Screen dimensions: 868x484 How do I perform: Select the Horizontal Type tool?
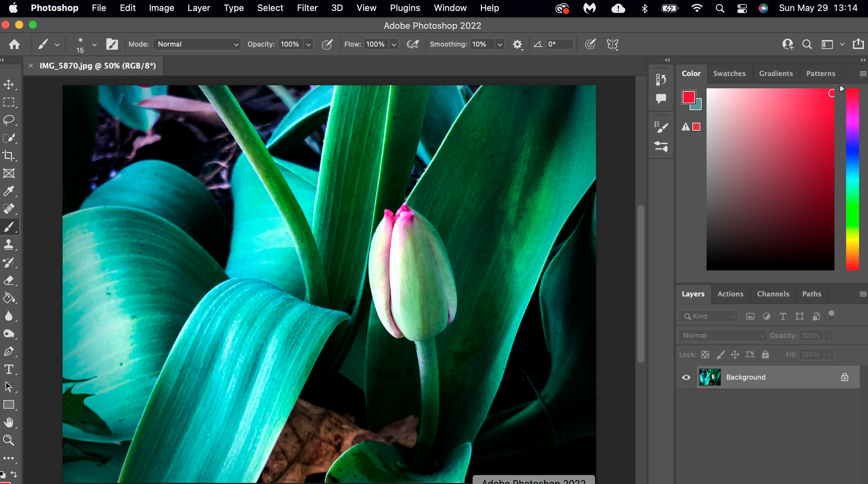[9, 369]
